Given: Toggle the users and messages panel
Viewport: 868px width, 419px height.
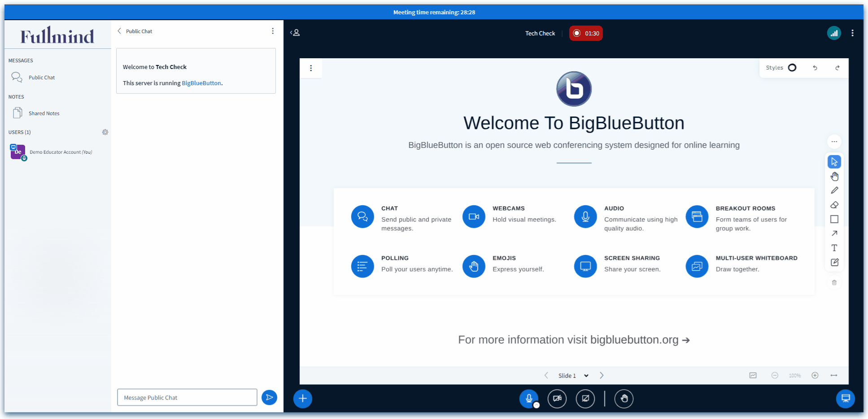Looking at the screenshot, I should [x=295, y=33].
